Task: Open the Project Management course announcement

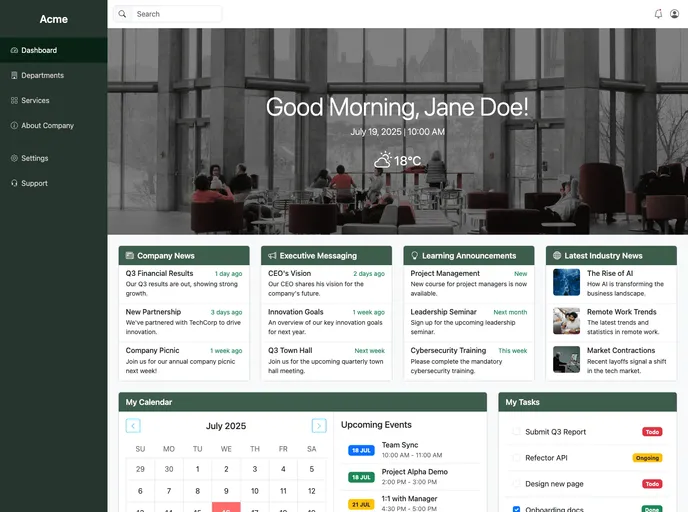Action: point(469,283)
